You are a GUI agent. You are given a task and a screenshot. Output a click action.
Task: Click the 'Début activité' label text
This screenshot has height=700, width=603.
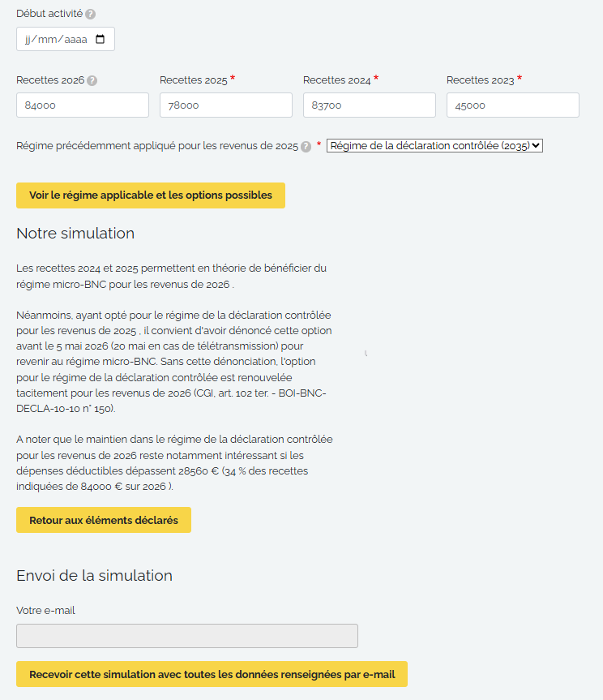(x=49, y=14)
